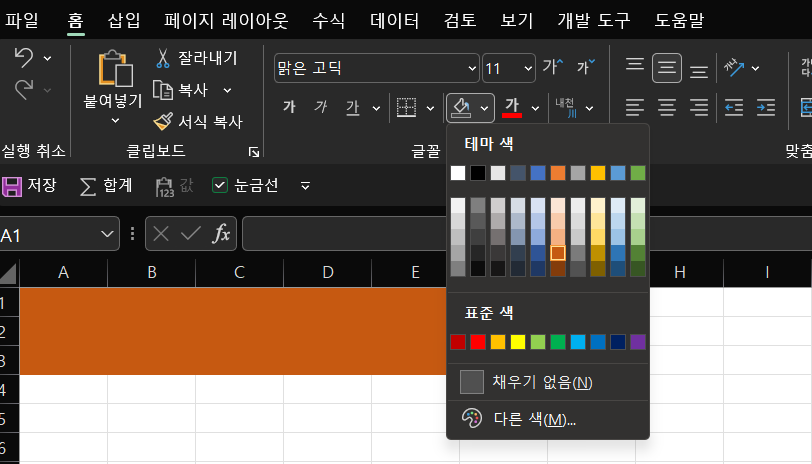Click paste values (값) icon
The height and width of the screenshot is (464, 812).
click(x=165, y=187)
